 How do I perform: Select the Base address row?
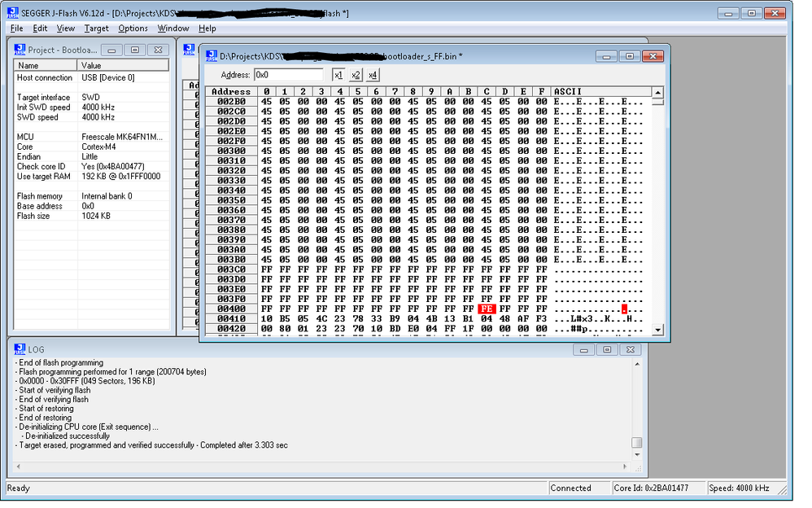coord(92,206)
